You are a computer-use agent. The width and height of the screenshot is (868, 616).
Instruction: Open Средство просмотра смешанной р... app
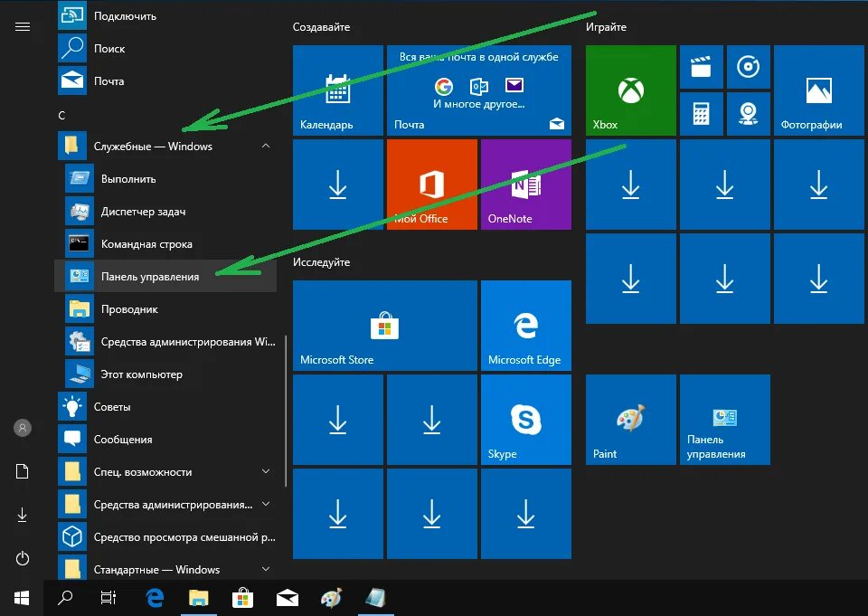coord(165,536)
